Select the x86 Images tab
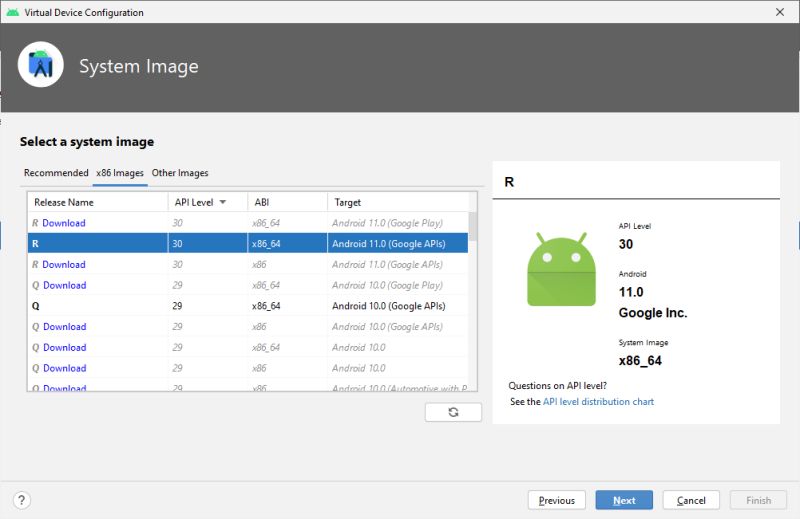 120,173
